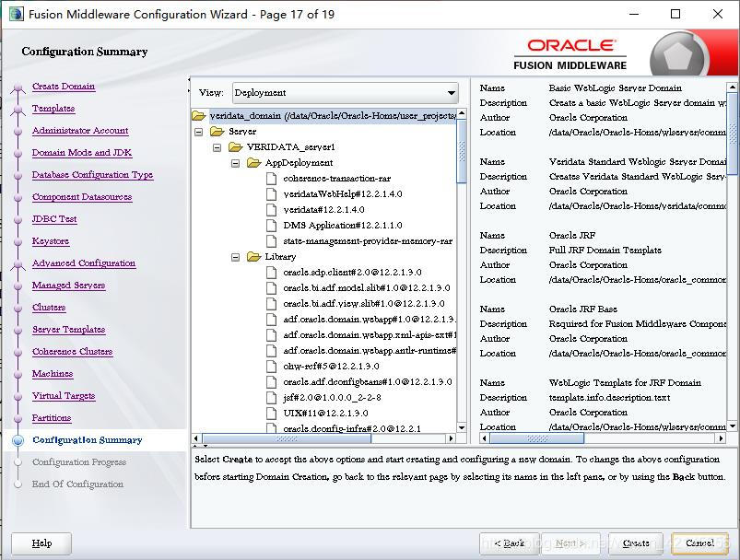Click the Create button
The image size is (740, 560).
coord(636,543)
